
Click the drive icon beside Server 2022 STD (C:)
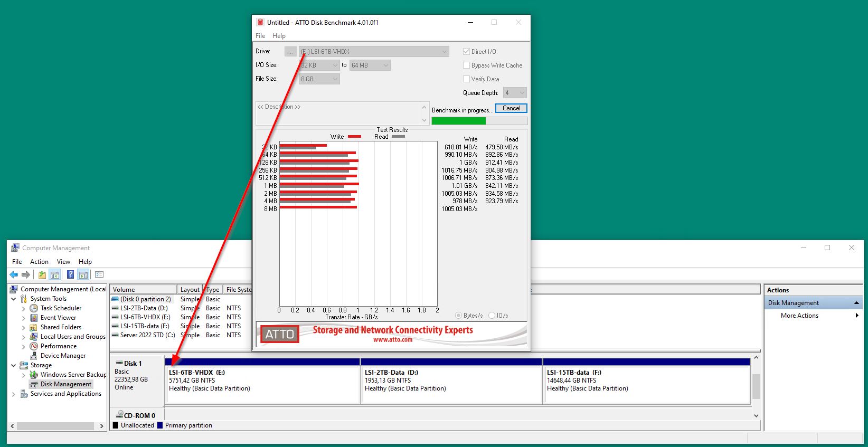click(x=115, y=335)
